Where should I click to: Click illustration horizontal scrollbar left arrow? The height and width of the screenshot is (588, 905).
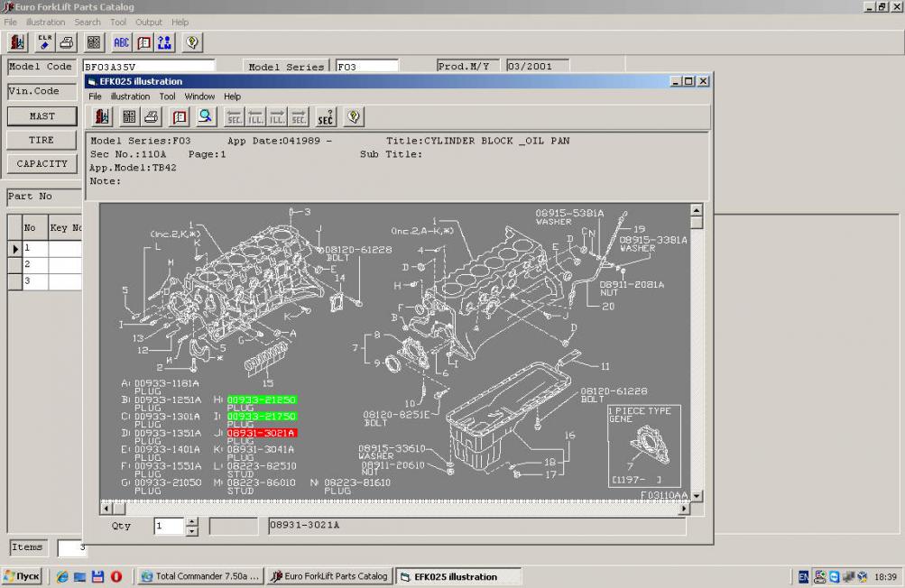106,509
